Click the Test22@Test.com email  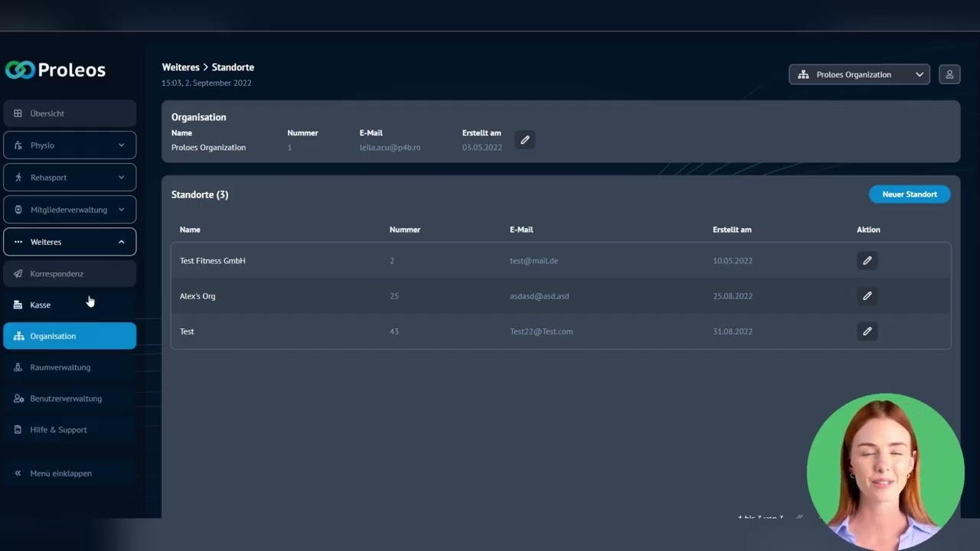click(x=541, y=331)
